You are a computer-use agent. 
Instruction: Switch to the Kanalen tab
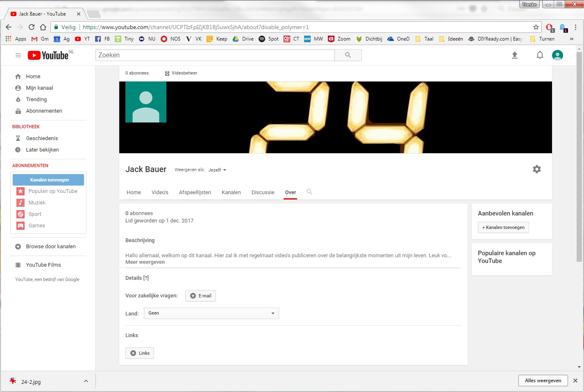[231, 193]
